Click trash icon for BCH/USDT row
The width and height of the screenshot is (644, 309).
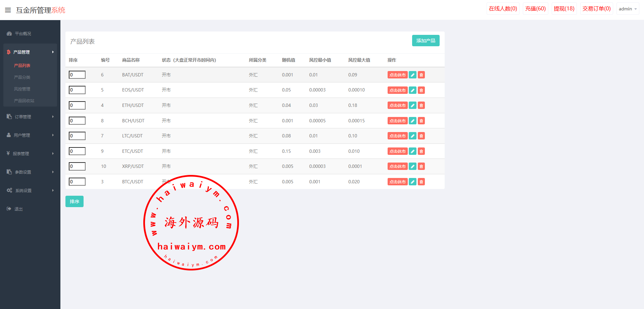click(x=421, y=121)
